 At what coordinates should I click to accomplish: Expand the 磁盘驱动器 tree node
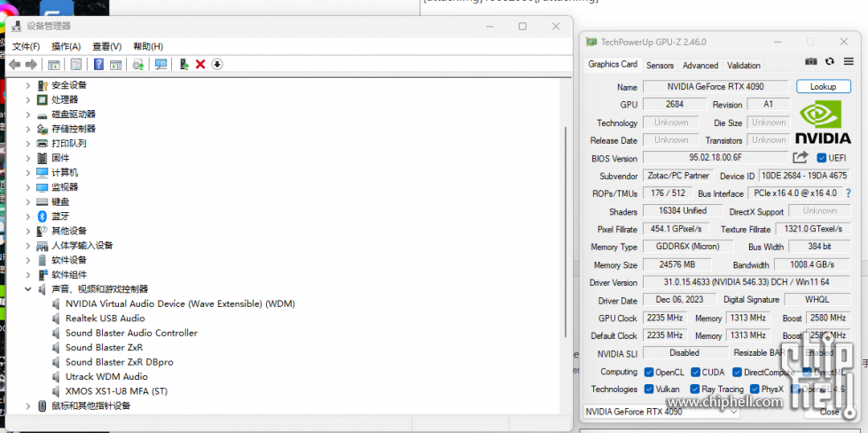(x=27, y=114)
